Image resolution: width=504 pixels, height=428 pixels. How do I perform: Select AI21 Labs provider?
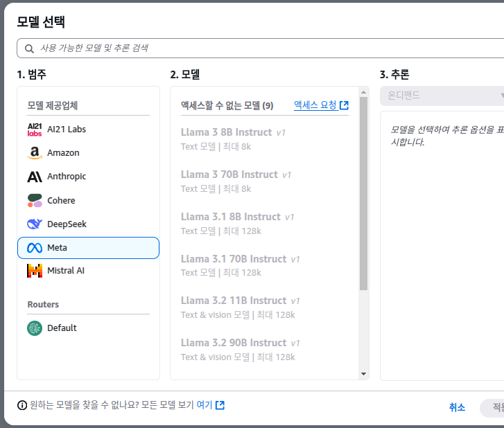(89, 130)
